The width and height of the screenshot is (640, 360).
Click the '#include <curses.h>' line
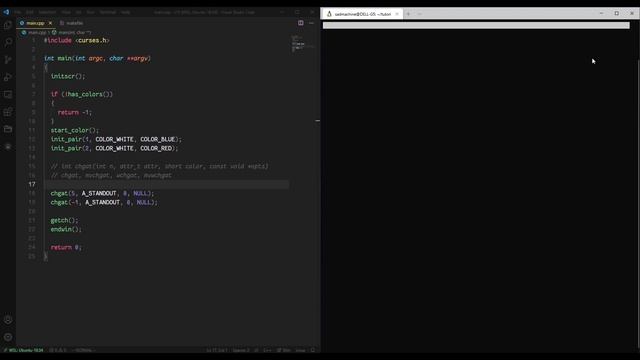coord(77,40)
